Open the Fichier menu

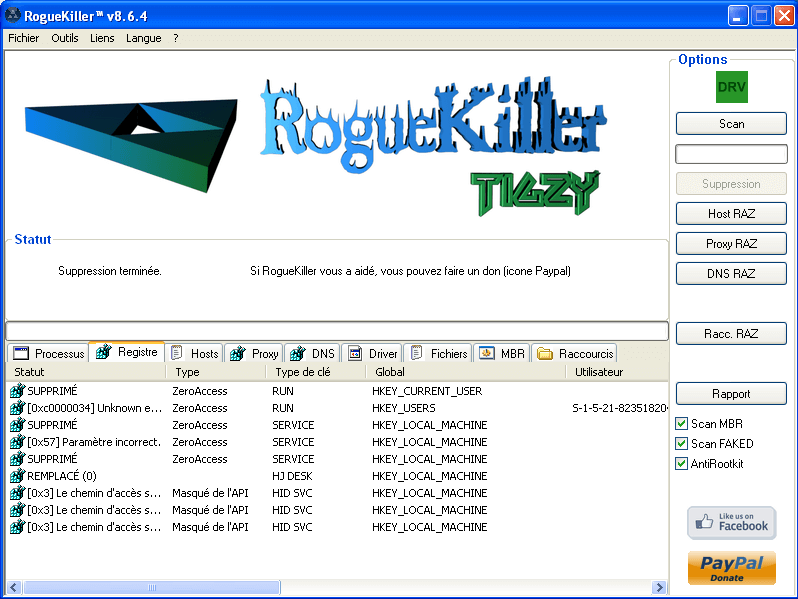coord(23,38)
